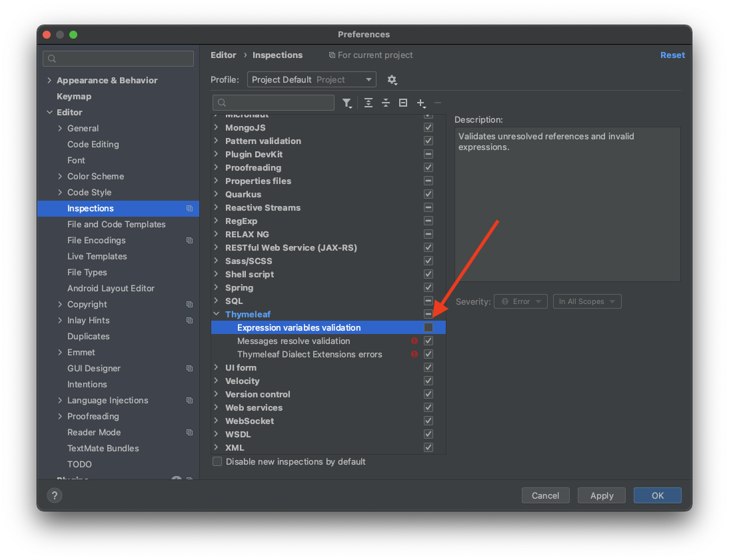Click the Apply button
The width and height of the screenshot is (729, 560).
(602, 495)
